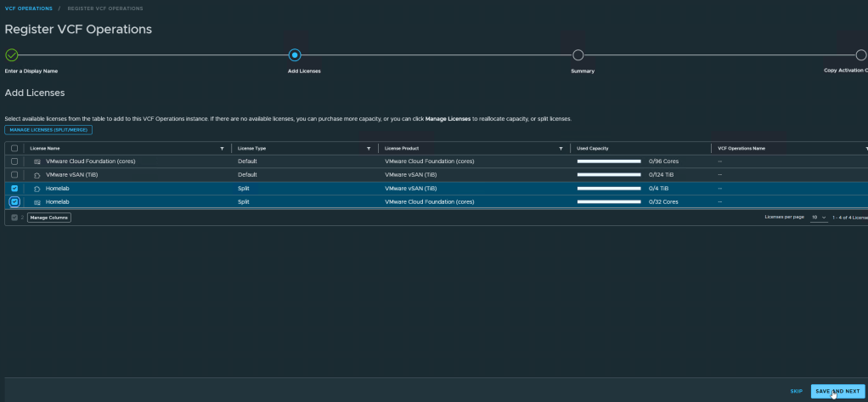Click the completed Enter a Display Name checkmark
Viewport: 868px width, 402px height.
(11, 55)
